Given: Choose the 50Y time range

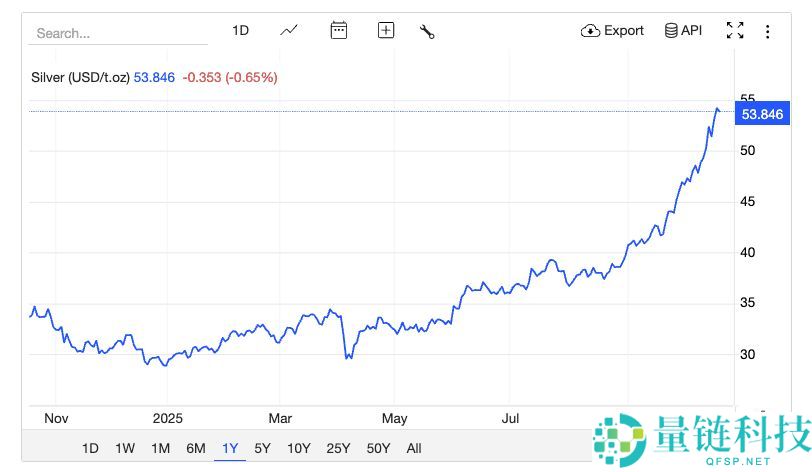Looking at the screenshot, I should 378,448.
